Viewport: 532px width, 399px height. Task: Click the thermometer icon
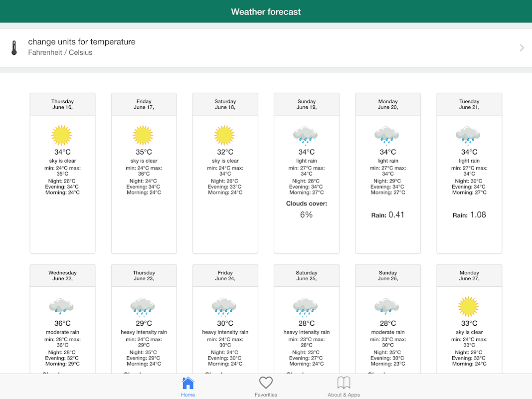14,47
